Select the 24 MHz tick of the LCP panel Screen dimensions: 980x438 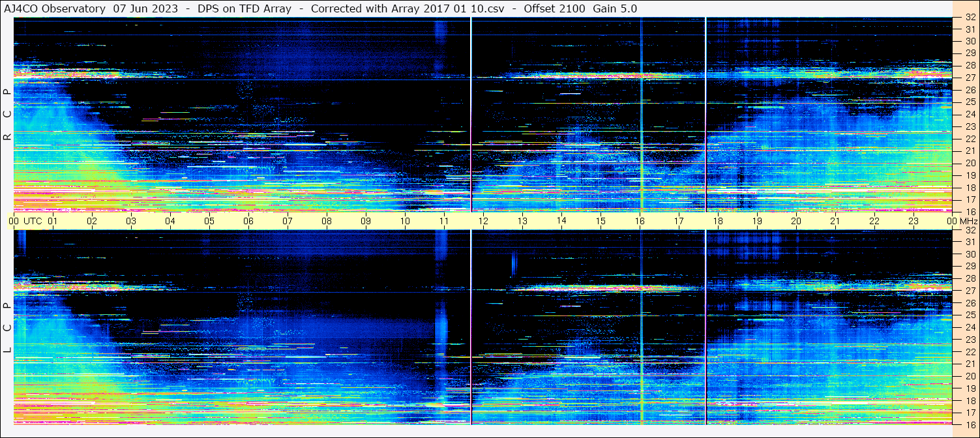point(969,327)
